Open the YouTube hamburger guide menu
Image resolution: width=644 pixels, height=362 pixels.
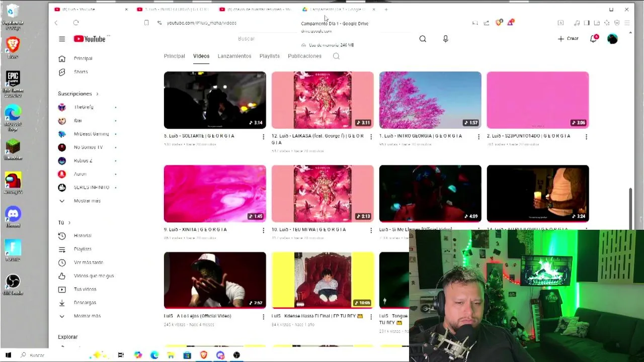point(62,39)
